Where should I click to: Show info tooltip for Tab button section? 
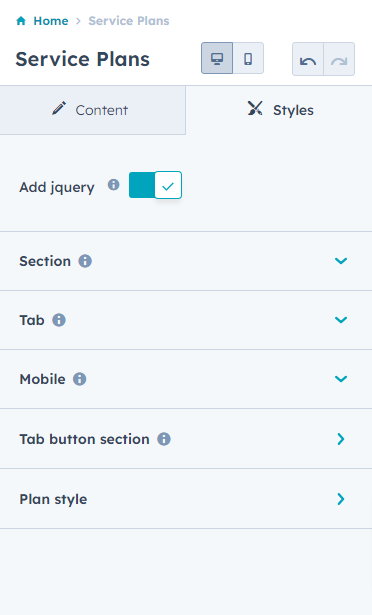coord(164,439)
